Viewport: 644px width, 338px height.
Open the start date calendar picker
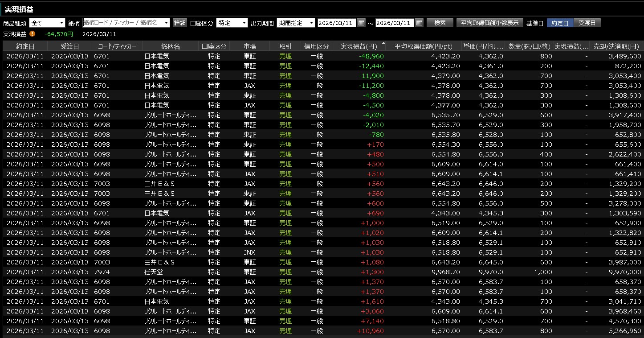click(x=361, y=23)
